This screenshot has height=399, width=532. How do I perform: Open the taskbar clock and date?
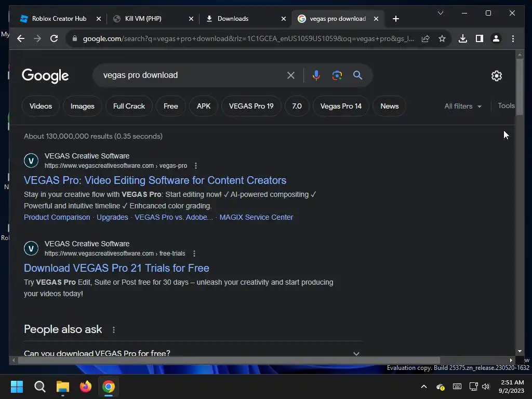tap(512, 387)
